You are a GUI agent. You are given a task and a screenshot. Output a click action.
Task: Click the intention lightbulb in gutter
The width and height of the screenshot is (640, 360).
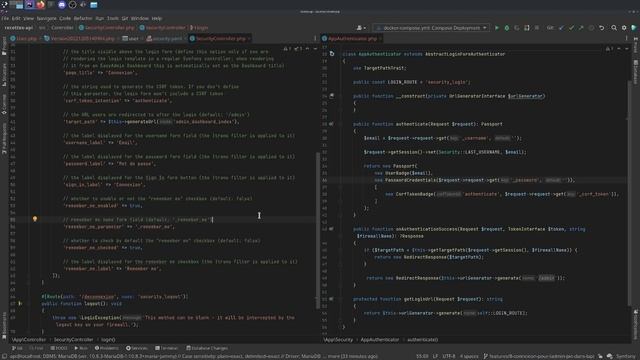(x=35, y=219)
